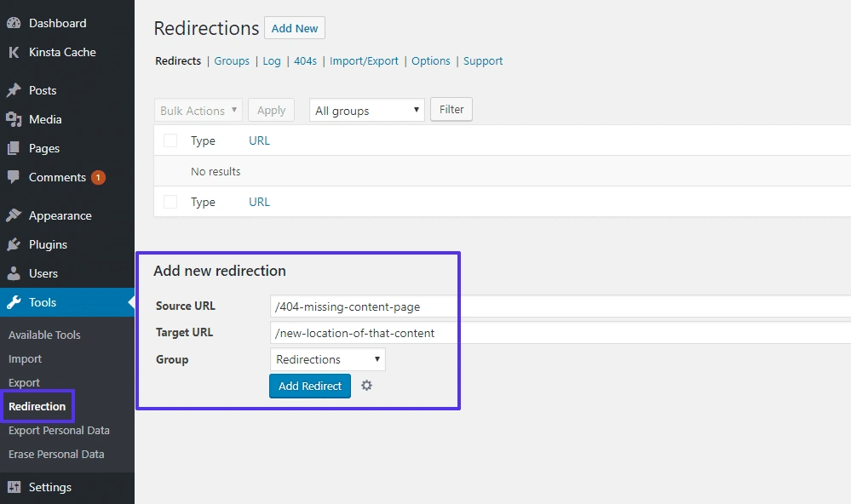Click the URL column sorting header

click(x=258, y=140)
